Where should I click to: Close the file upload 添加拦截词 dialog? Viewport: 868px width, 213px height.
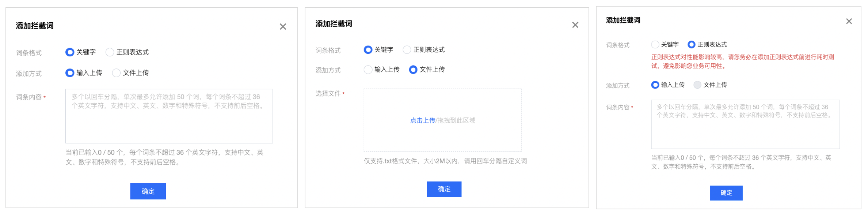(575, 25)
